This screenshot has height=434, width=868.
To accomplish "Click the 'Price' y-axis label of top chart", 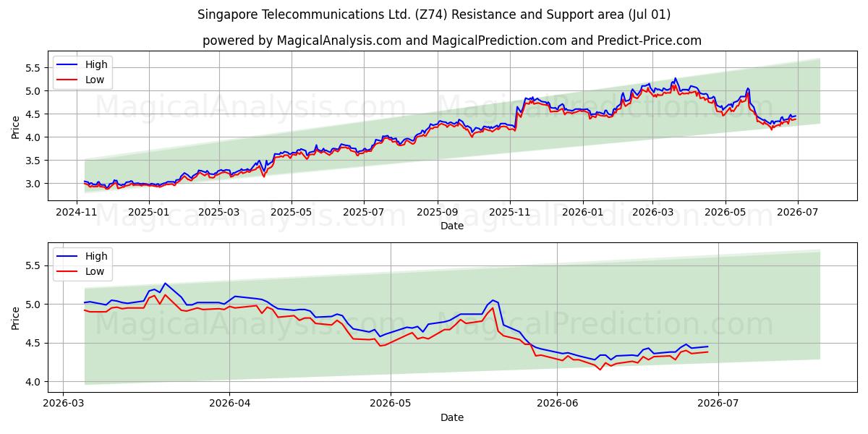I will pyautogui.click(x=16, y=126).
